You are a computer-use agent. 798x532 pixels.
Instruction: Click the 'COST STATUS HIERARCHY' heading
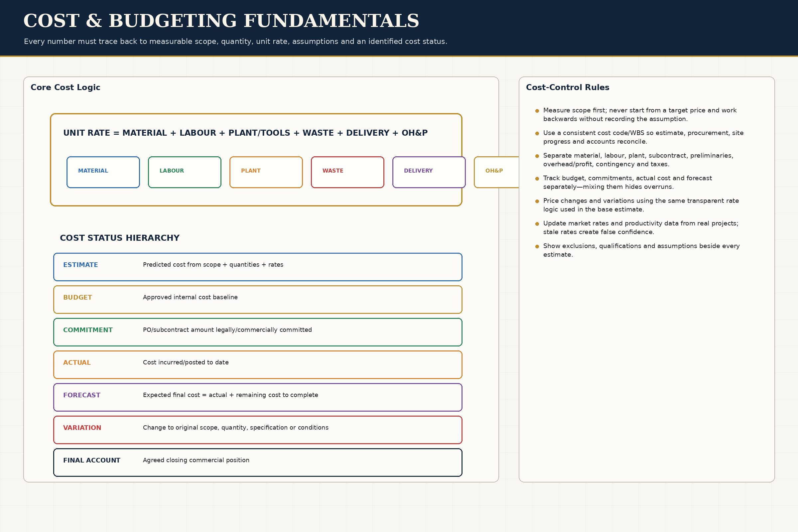(120, 238)
